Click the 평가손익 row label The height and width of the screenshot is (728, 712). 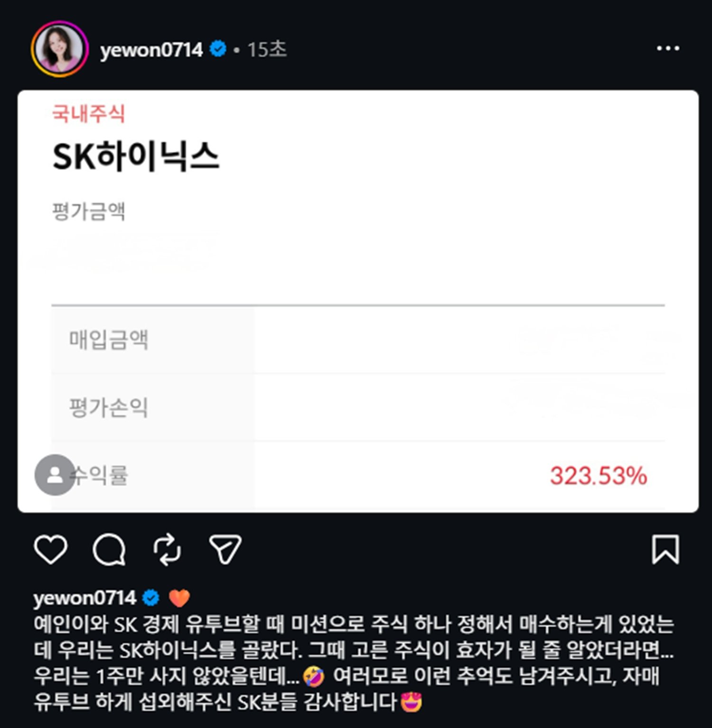[x=109, y=407]
